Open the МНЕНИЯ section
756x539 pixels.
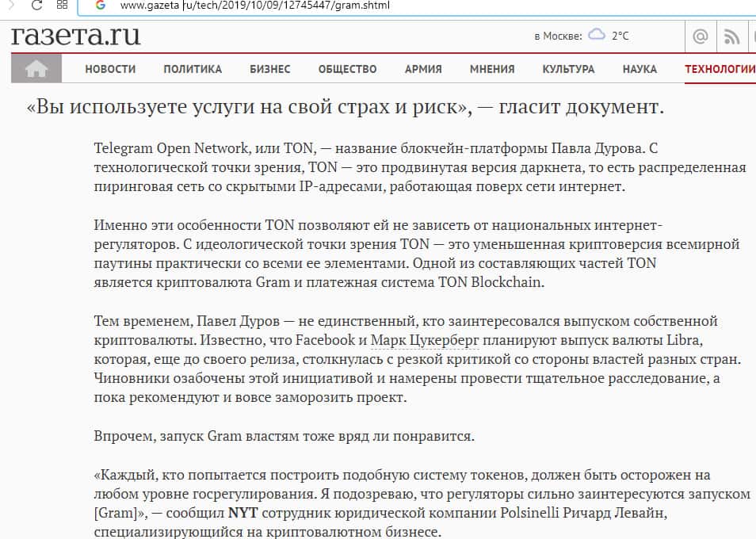[x=492, y=69]
